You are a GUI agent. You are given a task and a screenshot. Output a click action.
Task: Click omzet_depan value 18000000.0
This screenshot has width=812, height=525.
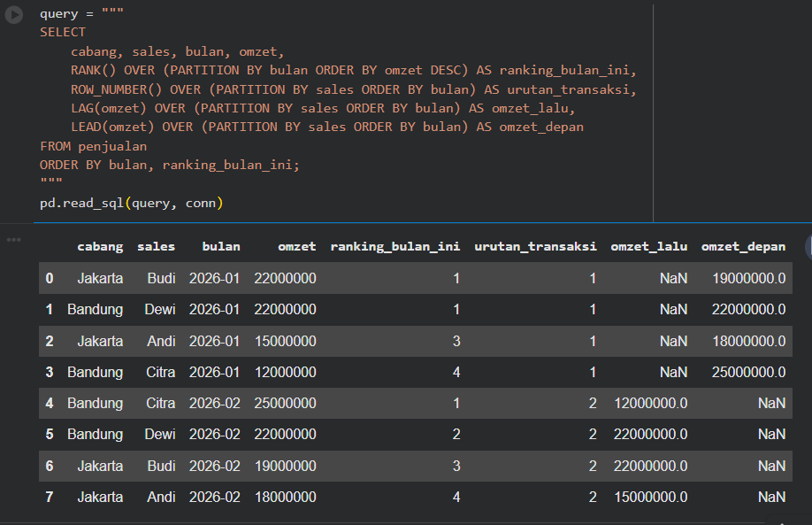(x=749, y=341)
